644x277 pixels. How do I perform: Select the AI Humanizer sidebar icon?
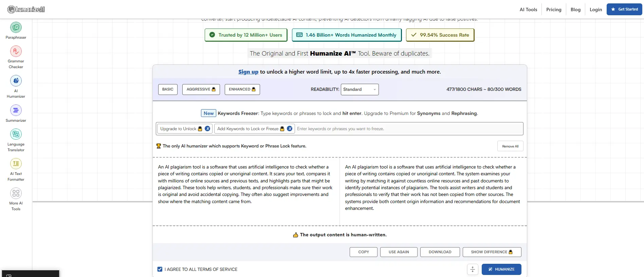(16, 81)
